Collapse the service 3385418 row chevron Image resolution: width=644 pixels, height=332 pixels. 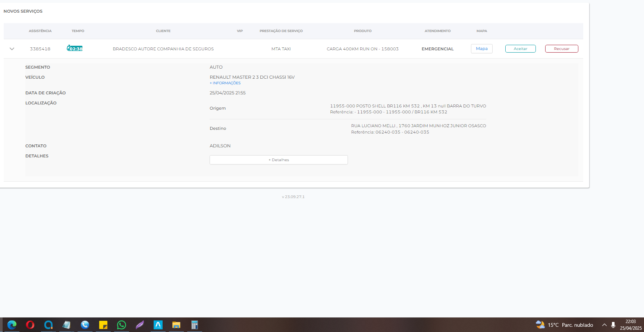12,49
